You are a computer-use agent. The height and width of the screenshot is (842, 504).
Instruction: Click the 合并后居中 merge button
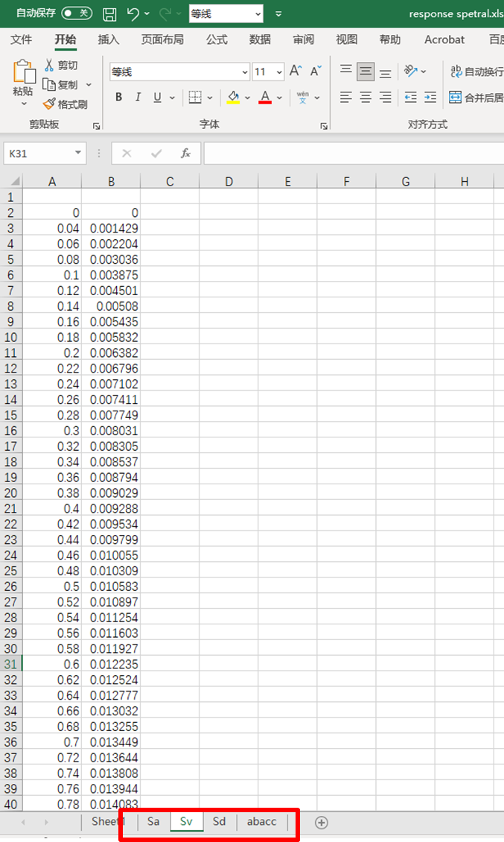click(x=476, y=97)
